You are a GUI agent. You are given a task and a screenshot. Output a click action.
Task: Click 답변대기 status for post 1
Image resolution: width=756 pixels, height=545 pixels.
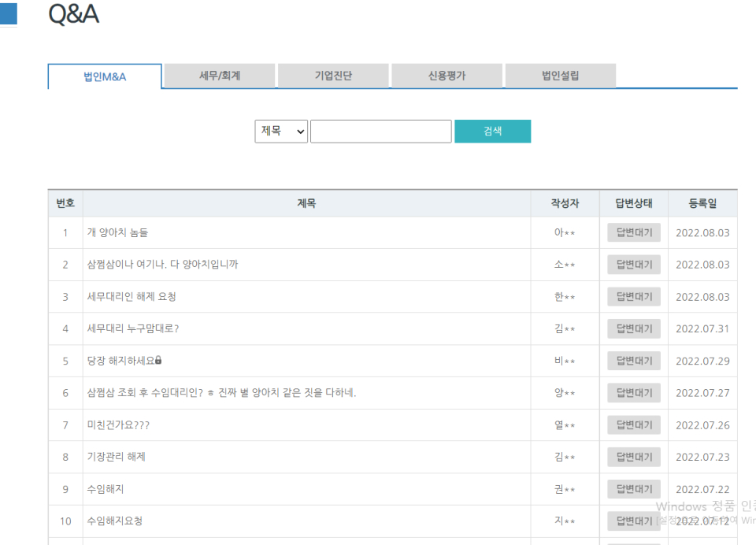pos(634,232)
